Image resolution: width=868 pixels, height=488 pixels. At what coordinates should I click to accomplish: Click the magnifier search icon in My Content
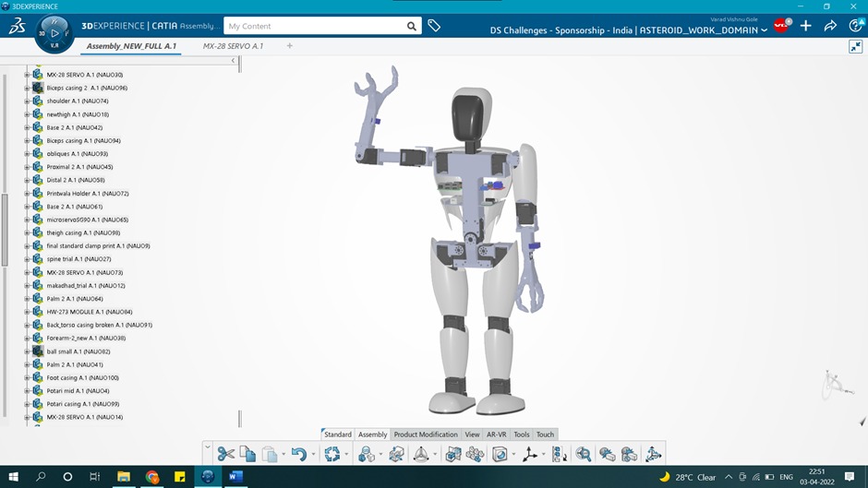412,26
